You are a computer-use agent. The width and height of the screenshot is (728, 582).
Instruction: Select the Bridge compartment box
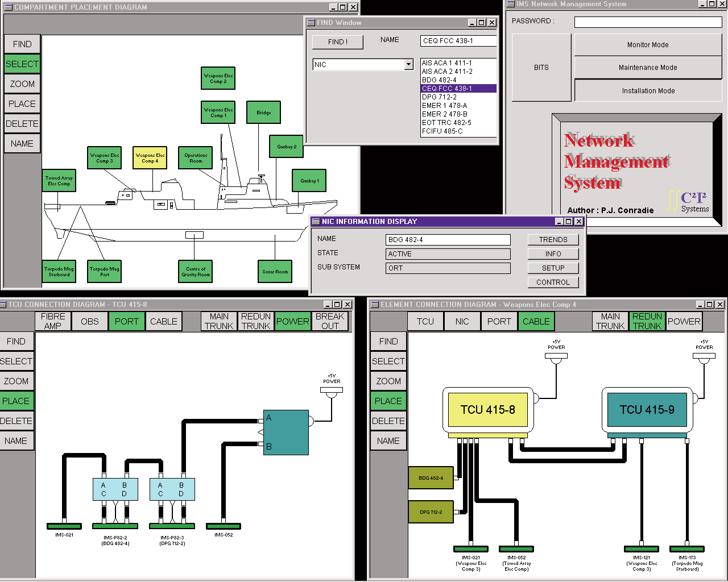click(264, 113)
